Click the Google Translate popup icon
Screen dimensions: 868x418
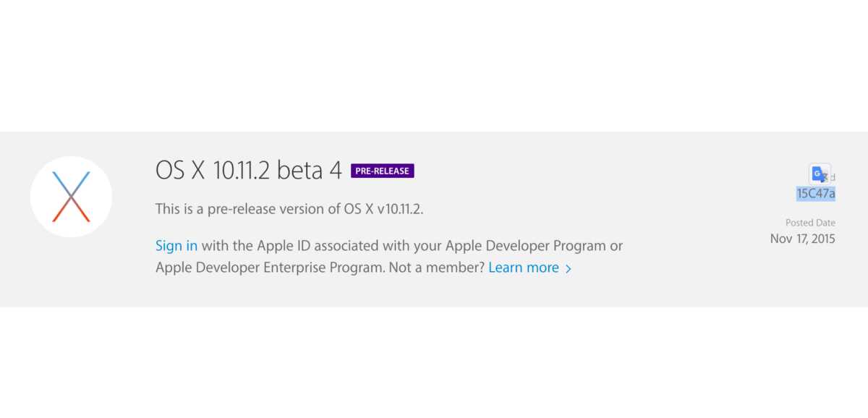pyautogui.click(x=819, y=174)
